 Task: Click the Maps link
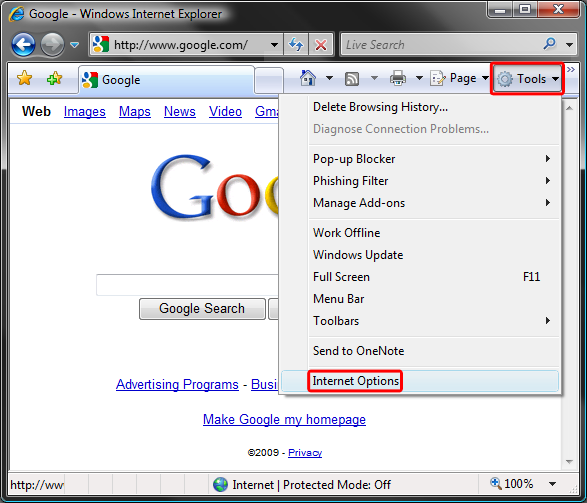coord(135,112)
